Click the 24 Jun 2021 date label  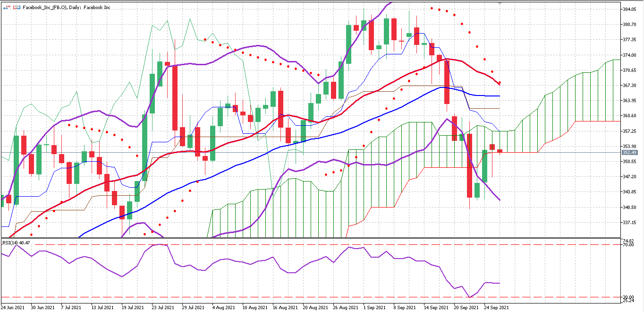13,307
